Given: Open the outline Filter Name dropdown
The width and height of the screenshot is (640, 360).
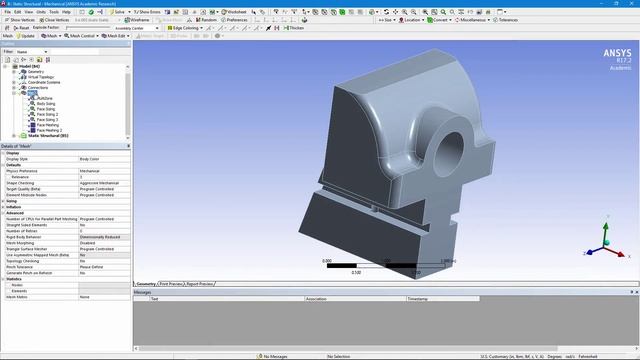Looking at the screenshot, I should [x=32, y=52].
